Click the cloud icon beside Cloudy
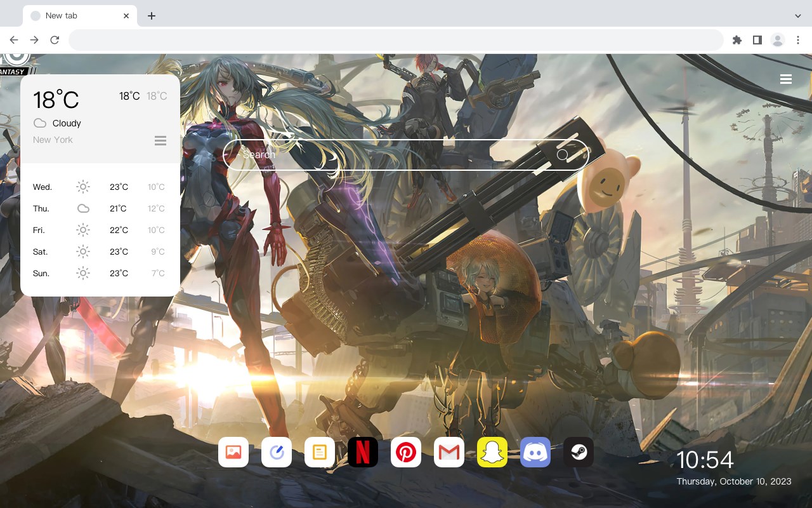The height and width of the screenshot is (508, 812). (40, 123)
